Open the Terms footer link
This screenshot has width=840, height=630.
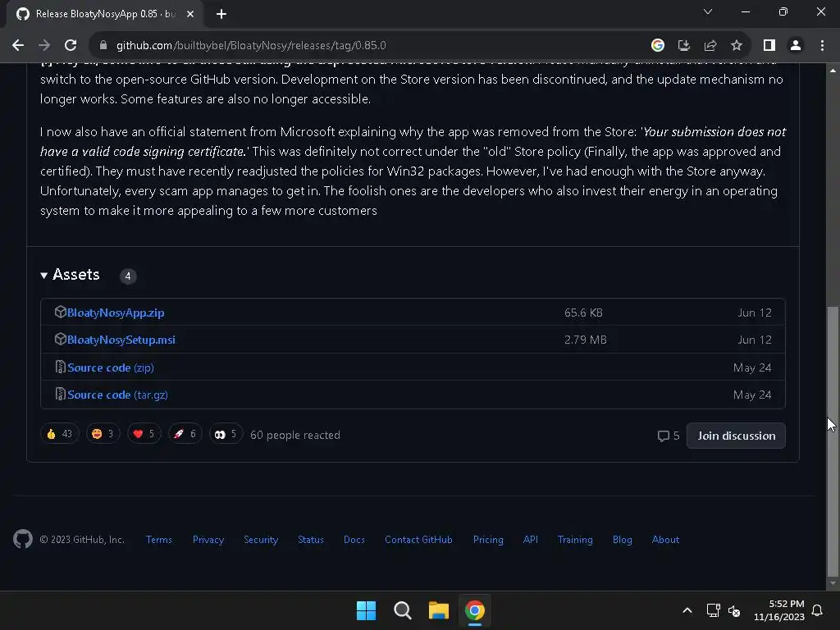point(158,540)
